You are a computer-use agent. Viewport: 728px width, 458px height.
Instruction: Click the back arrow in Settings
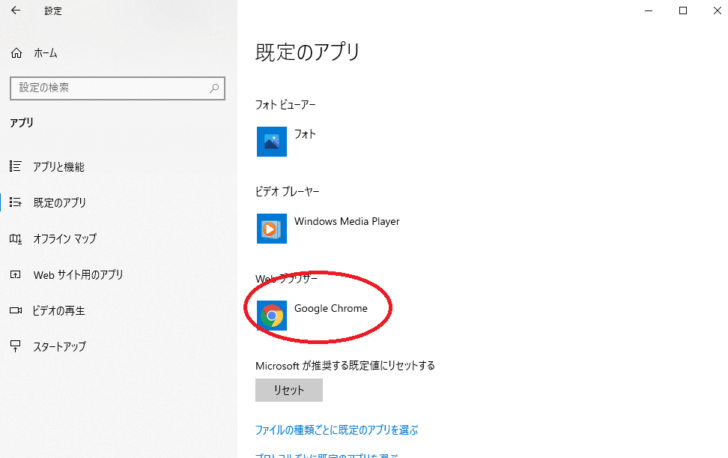pos(15,11)
